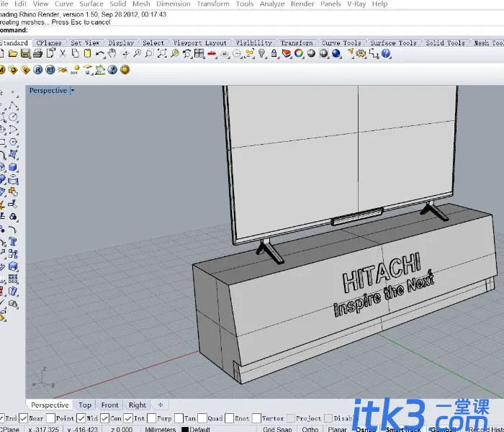The width and height of the screenshot is (504, 432).
Task: Click the padlock lock objects icon
Action: (274, 54)
